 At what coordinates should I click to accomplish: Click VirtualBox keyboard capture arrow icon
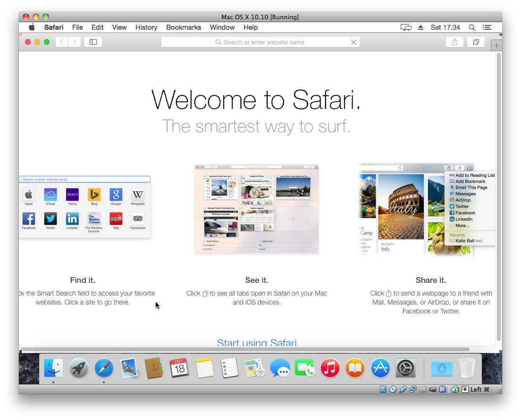coord(465,389)
